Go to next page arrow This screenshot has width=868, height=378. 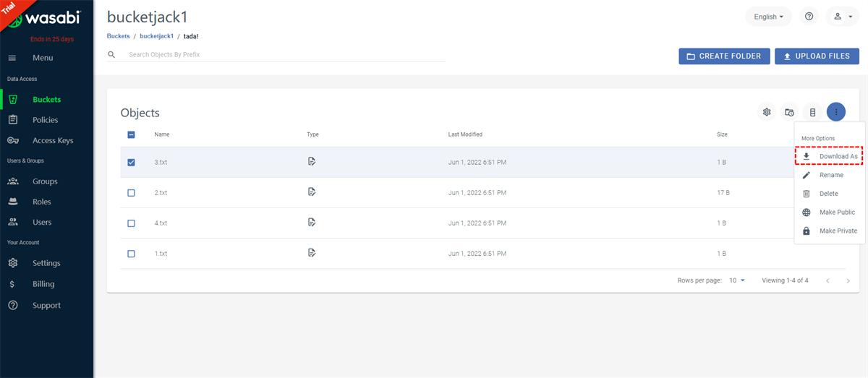pyautogui.click(x=848, y=280)
